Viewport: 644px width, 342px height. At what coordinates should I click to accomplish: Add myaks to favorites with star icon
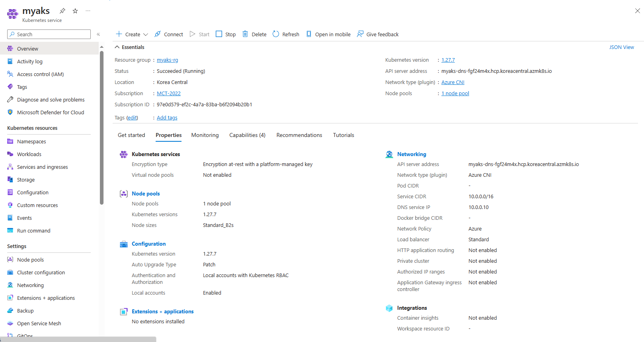click(x=75, y=11)
